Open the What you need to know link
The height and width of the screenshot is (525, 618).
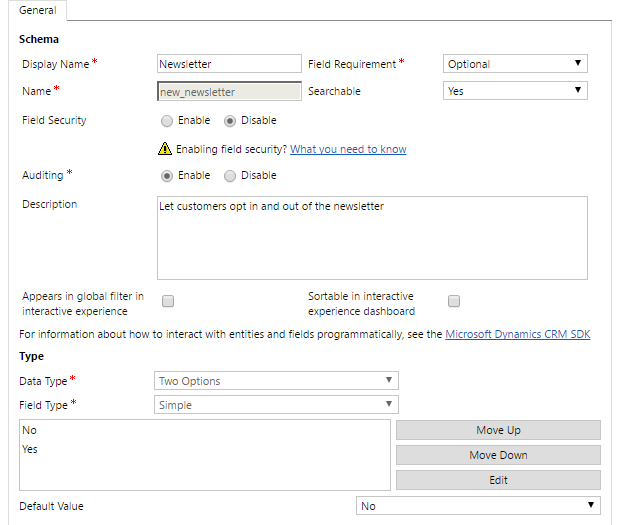pos(348,149)
